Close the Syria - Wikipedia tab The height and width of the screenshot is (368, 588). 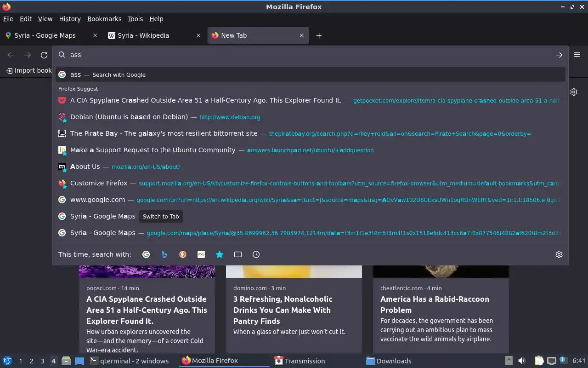(198, 35)
